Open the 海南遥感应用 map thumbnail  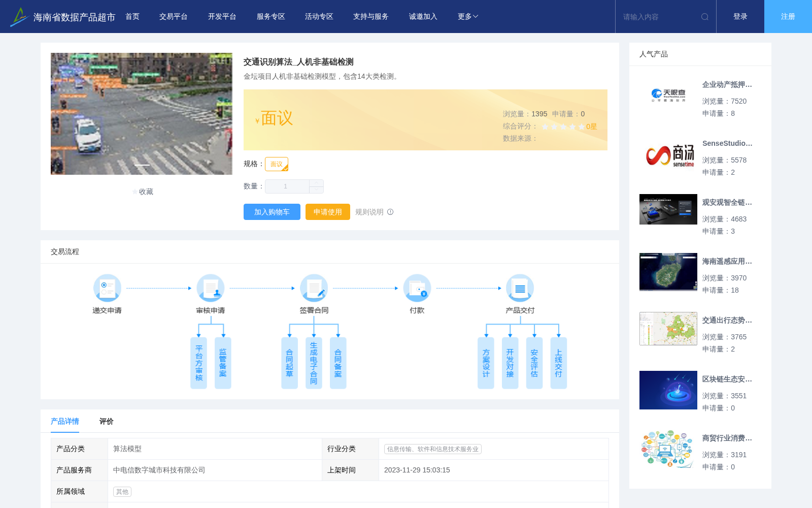[x=668, y=272]
